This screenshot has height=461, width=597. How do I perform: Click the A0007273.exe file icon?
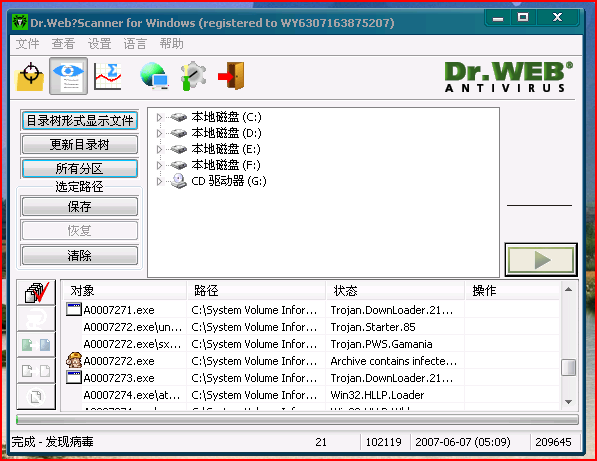tap(74, 378)
